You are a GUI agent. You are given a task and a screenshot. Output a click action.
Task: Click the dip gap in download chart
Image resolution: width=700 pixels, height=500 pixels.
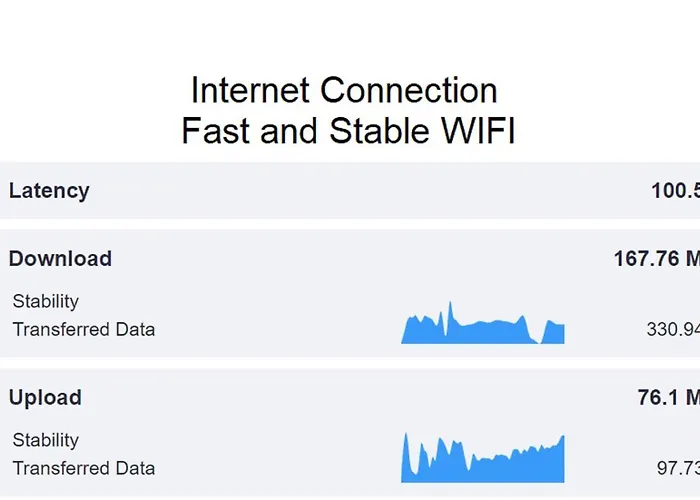(538, 338)
